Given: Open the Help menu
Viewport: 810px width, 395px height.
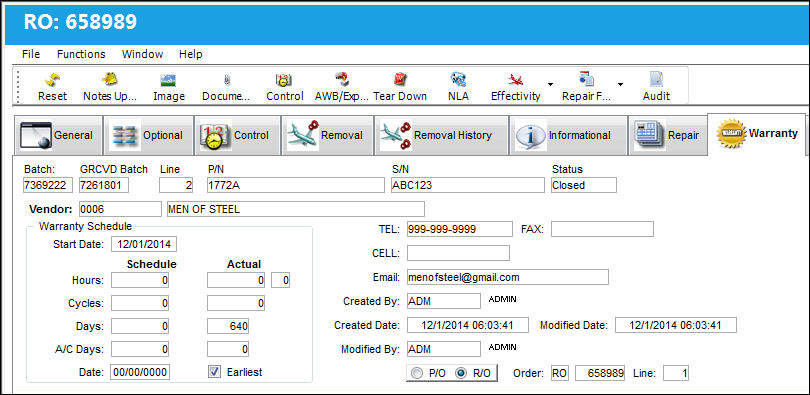Looking at the screenshot, I should pos(191,54).
